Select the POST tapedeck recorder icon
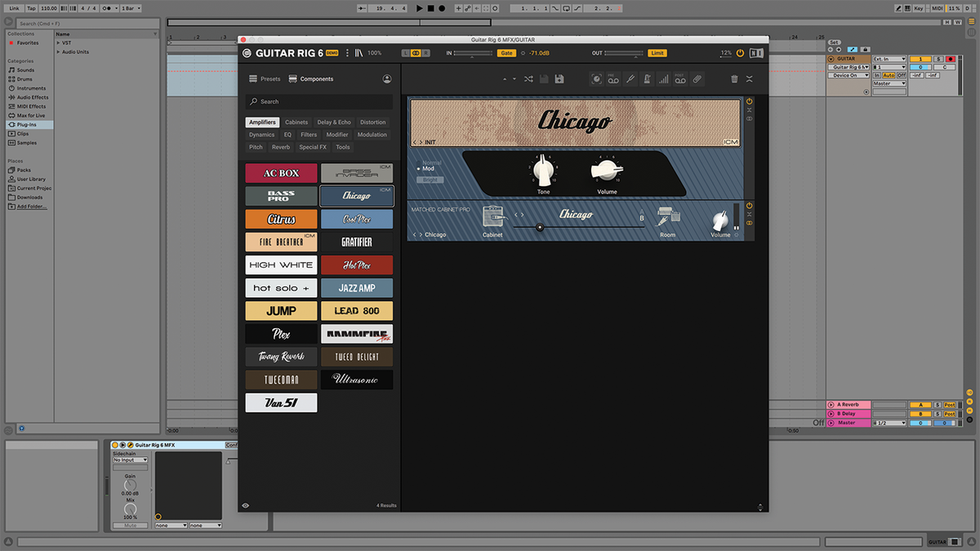980x551 pixels. 680,79
